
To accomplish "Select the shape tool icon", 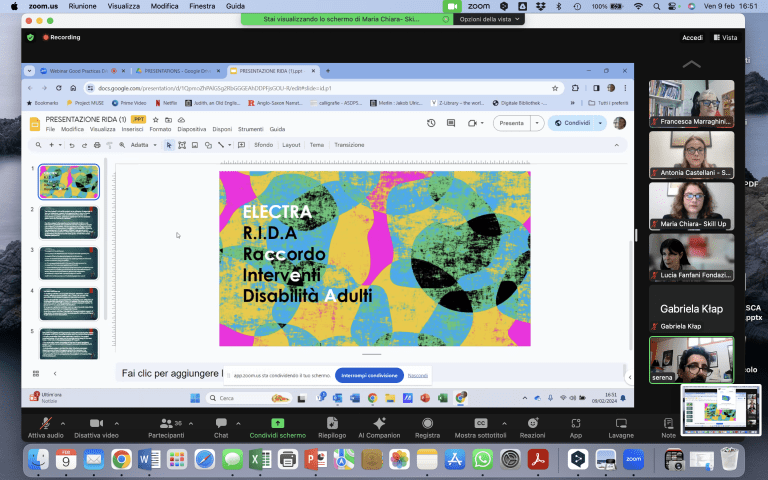I will coord(208,145).
